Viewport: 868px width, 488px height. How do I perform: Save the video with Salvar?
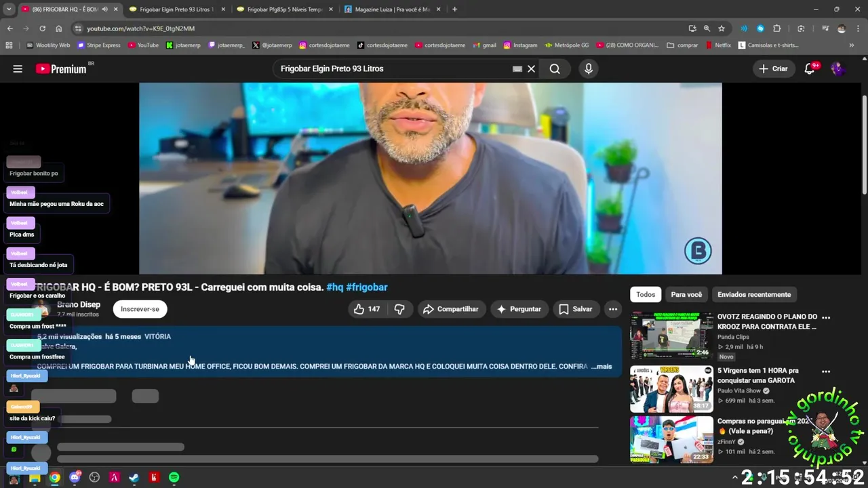pyautogui.click(x=576, y=309)
